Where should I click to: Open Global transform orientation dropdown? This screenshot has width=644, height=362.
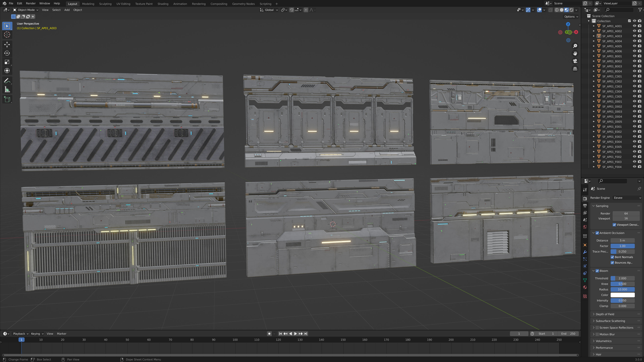click(x=269, y=10)
